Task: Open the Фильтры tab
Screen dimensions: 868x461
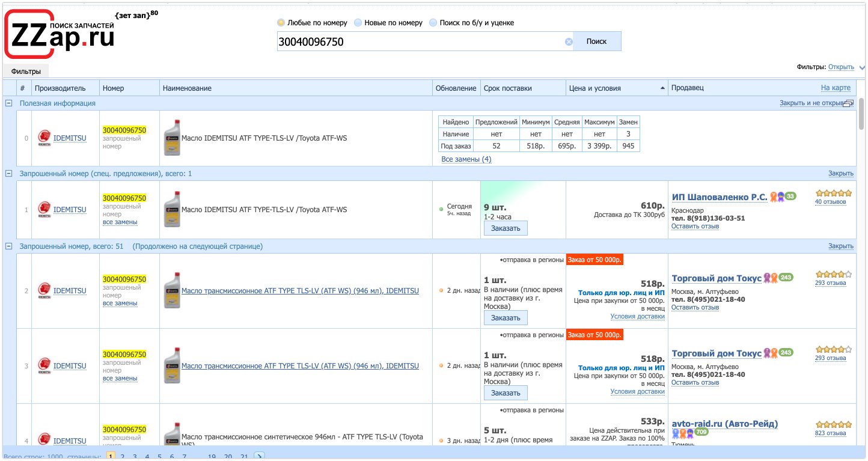Action: click(x=26, y=72)
